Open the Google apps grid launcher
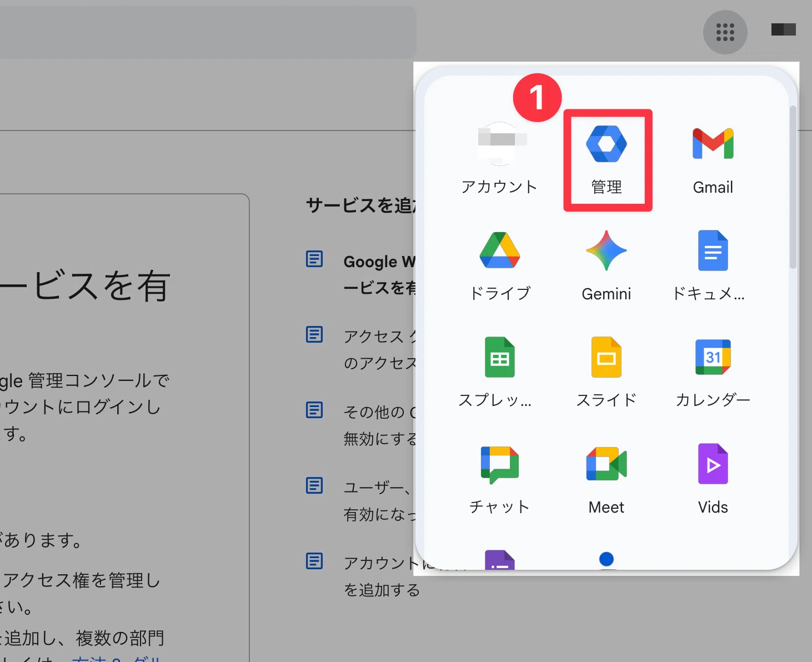The image size is (812, 662). tap(725, 32)
